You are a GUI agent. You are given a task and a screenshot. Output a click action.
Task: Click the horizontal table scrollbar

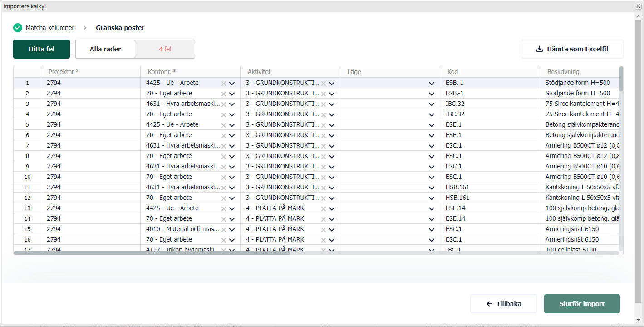pos(152,253)
